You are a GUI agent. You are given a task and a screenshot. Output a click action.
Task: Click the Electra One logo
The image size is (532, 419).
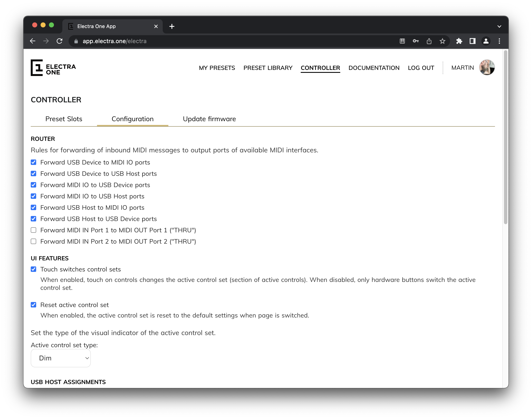53,68
